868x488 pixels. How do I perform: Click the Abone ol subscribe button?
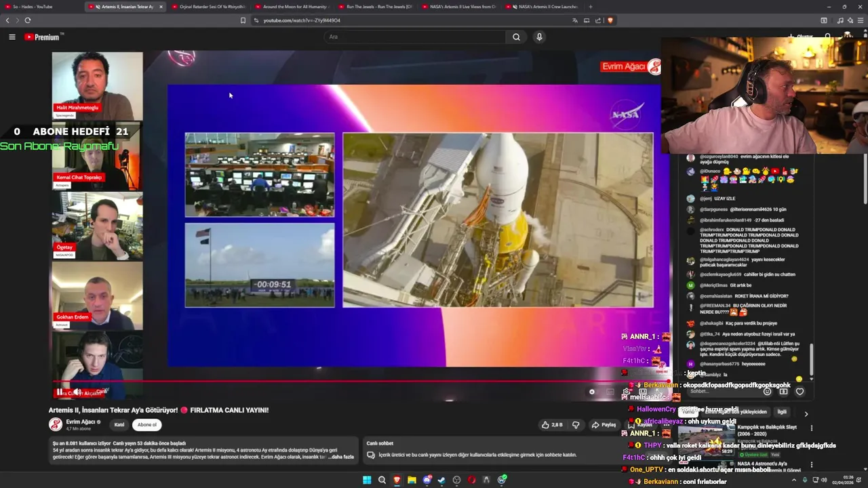pos(147,425)
